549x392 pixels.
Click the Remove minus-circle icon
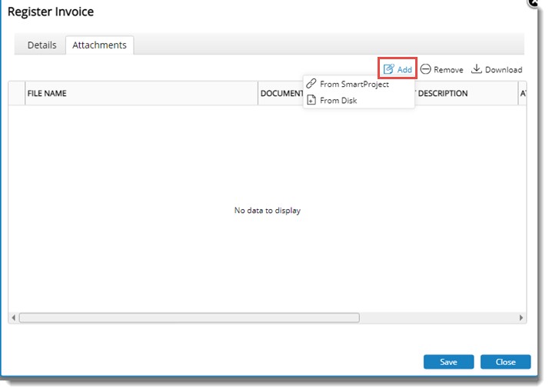tap(425, 69)
